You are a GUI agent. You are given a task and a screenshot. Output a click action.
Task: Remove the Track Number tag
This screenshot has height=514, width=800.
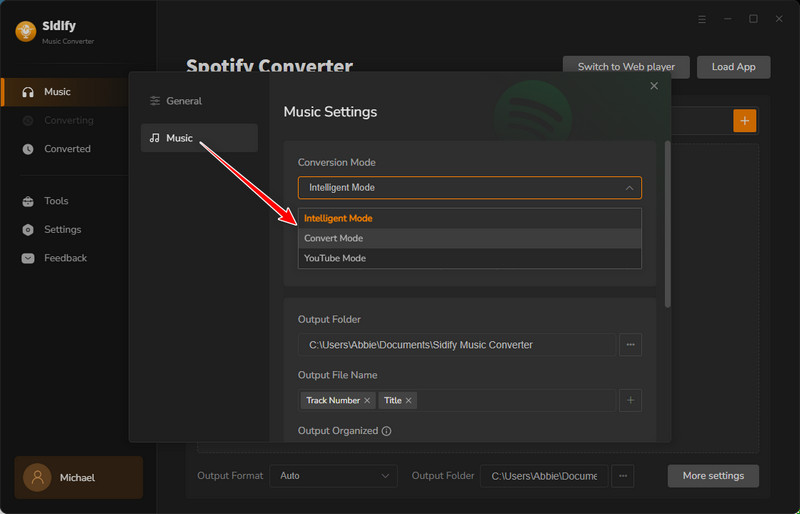(367, 401)
